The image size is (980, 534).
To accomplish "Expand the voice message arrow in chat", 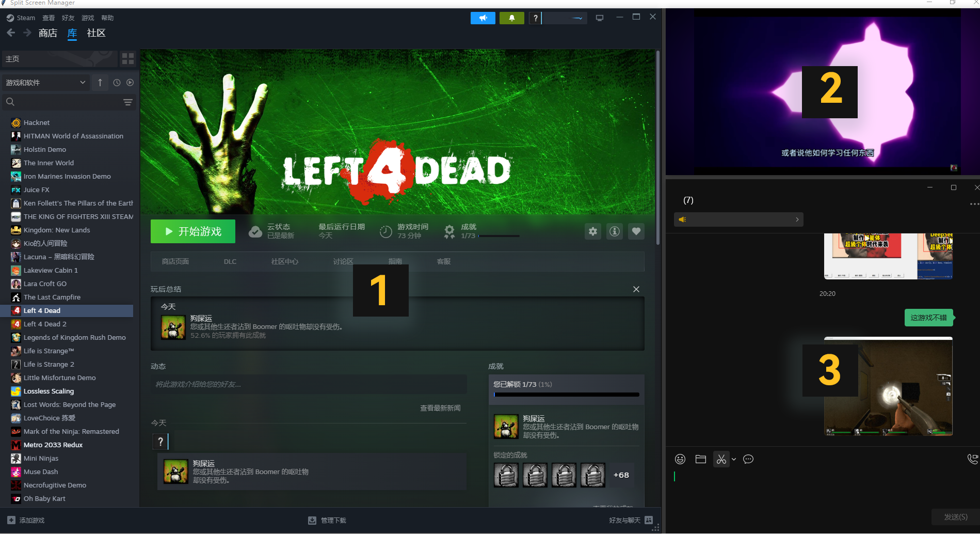I will (797, 219).
